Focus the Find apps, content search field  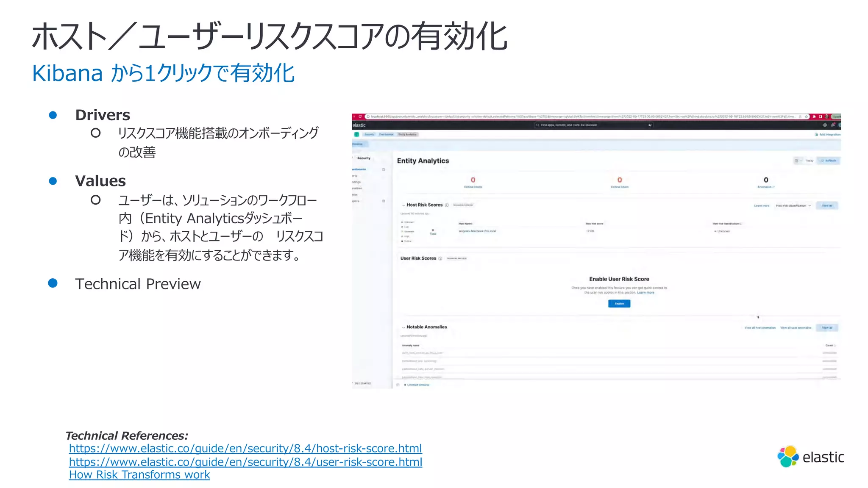[593, 125]
